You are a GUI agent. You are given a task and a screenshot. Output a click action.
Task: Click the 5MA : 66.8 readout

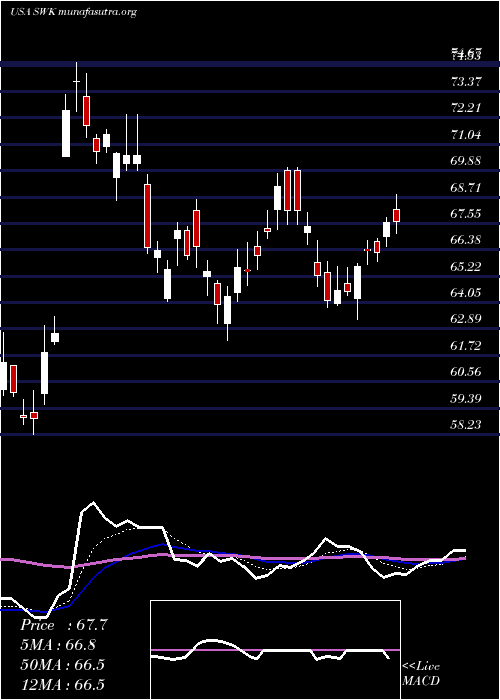pos(58,645)
